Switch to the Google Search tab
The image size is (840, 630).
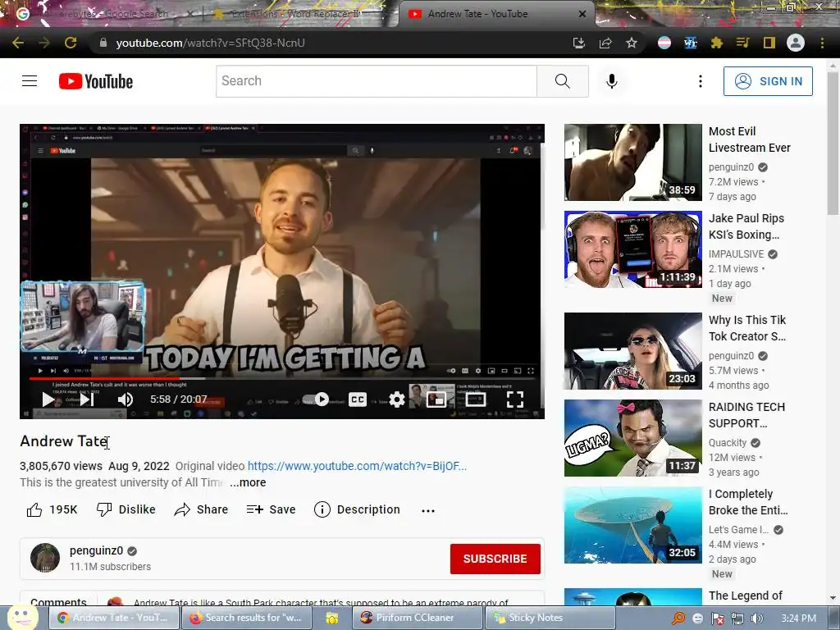pos(106,14)
